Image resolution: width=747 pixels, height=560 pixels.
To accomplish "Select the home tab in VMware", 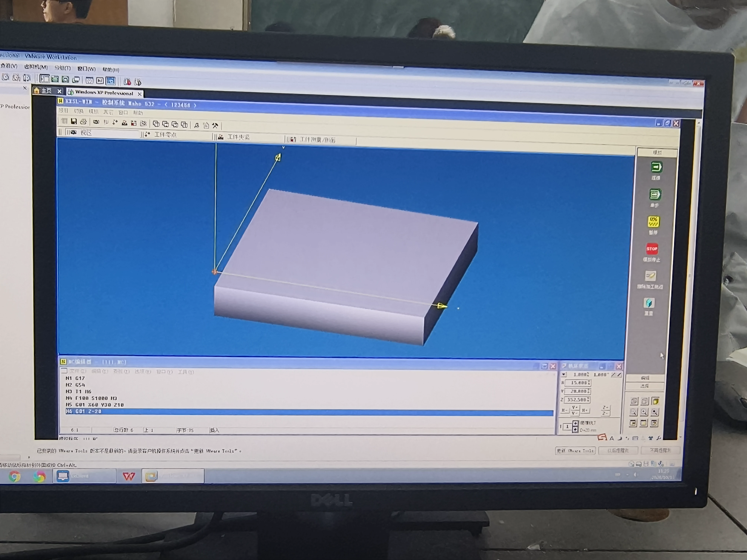I will (48, 91).
